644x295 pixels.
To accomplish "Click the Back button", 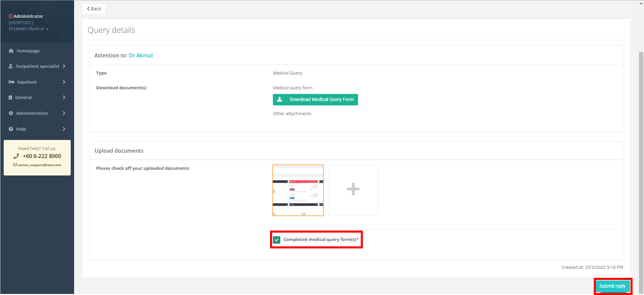I will pos(94,9).
